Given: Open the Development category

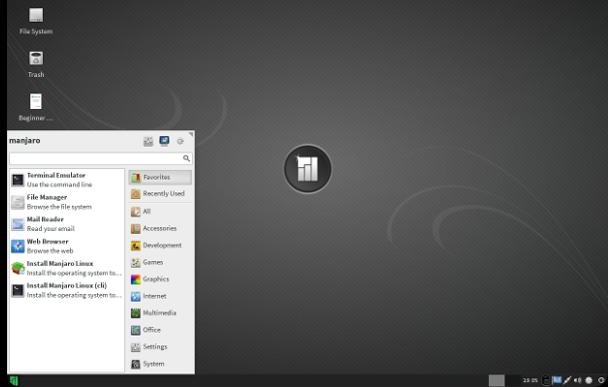Looking at the screenshot, I should 160,245.
